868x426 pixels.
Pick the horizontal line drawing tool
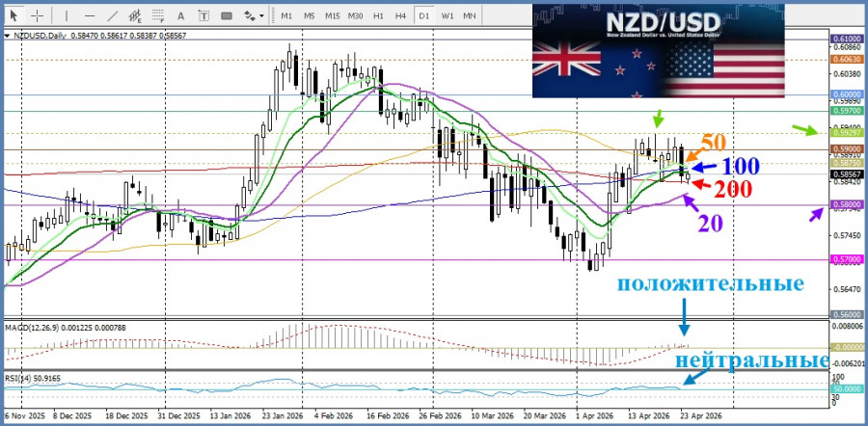[x=90, y=15]
